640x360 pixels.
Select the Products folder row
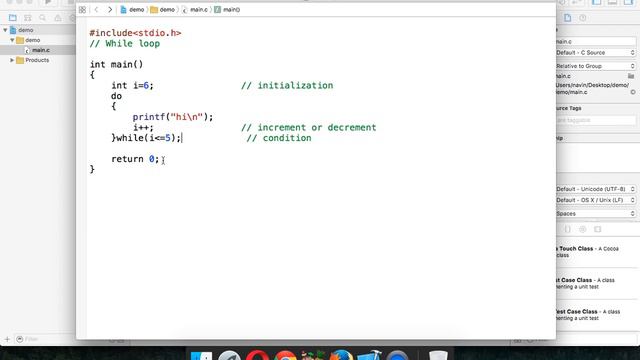38,60
